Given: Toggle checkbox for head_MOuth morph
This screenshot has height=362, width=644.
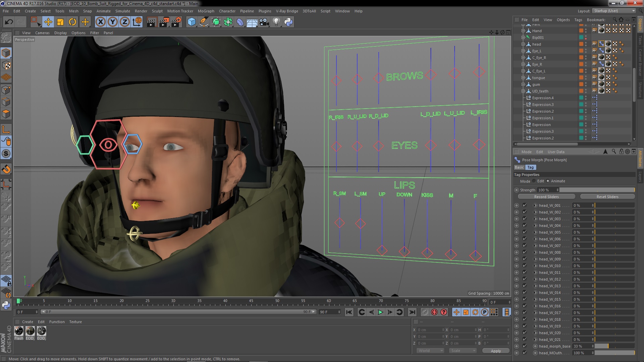Looking at the screenshot, I should [525, 353].
